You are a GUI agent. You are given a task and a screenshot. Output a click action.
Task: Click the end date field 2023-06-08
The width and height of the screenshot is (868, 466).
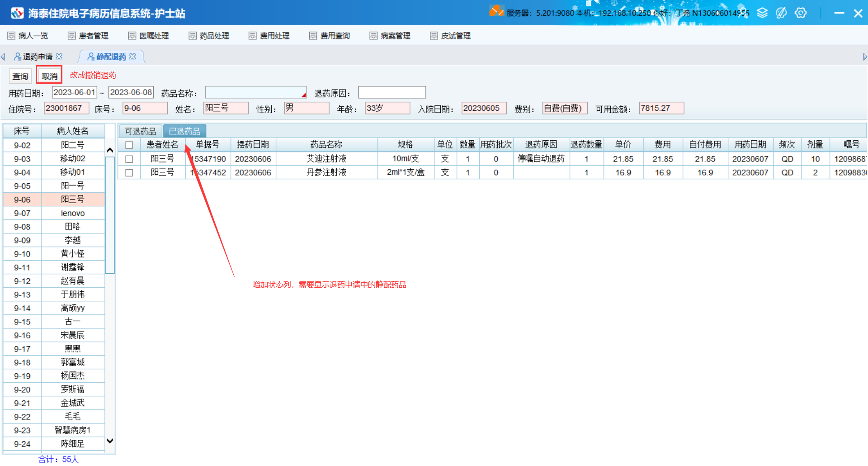(131, 92)
